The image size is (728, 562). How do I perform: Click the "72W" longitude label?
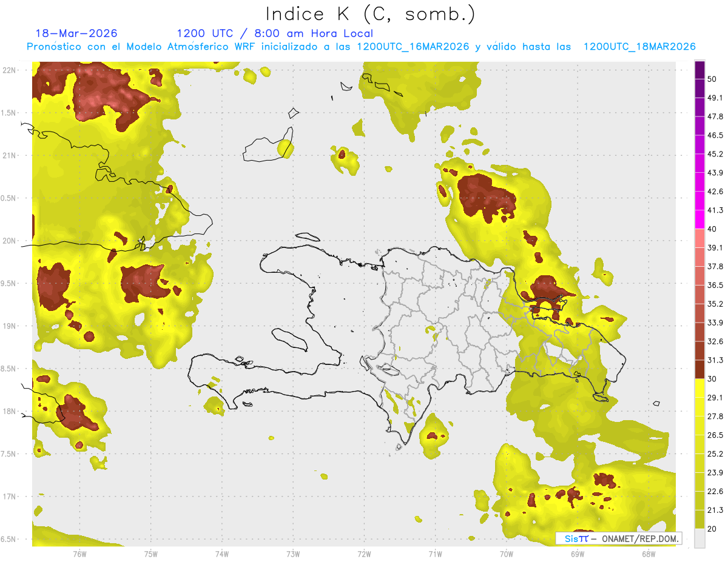(364, 554)
